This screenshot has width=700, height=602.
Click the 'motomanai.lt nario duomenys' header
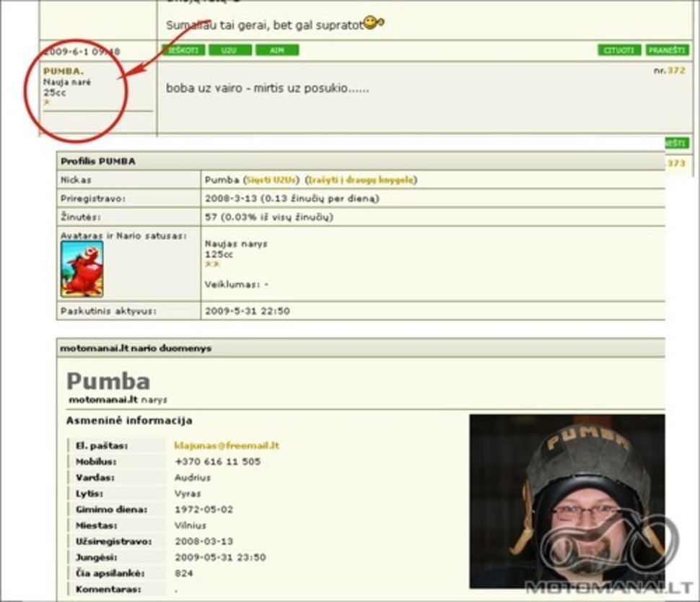coord(136,349)
